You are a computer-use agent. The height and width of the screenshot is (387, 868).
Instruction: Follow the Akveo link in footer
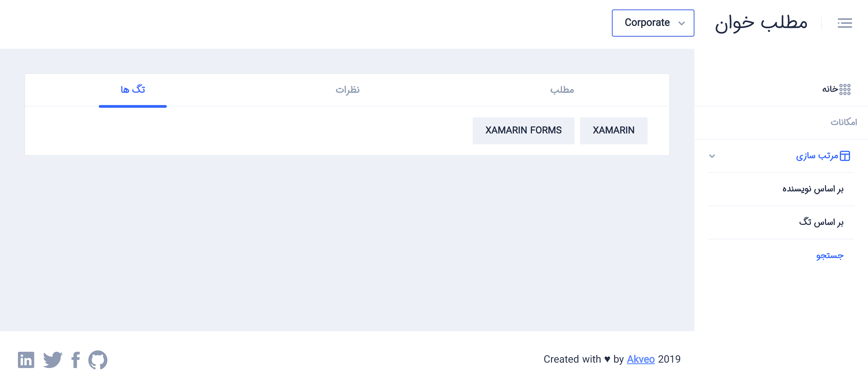(641, 359)
